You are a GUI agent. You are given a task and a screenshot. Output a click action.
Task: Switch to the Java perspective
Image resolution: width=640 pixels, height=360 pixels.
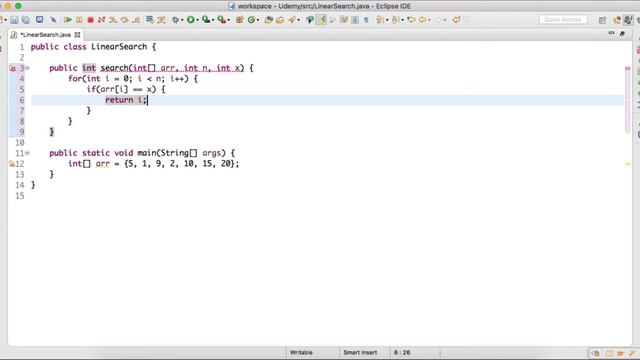click(x=627, y=20)
